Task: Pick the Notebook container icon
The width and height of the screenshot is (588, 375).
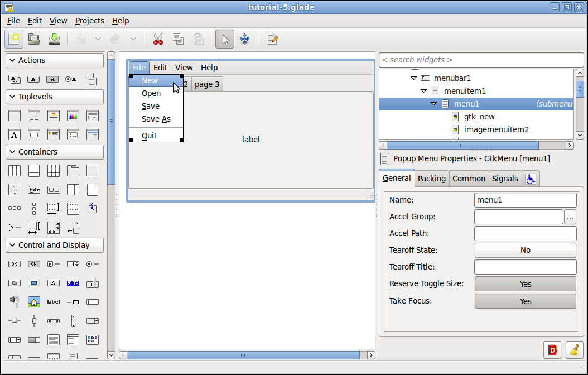Action: (73, 171)
